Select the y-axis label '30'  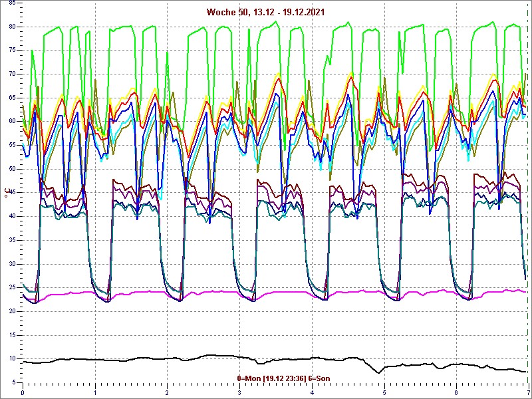12,264
